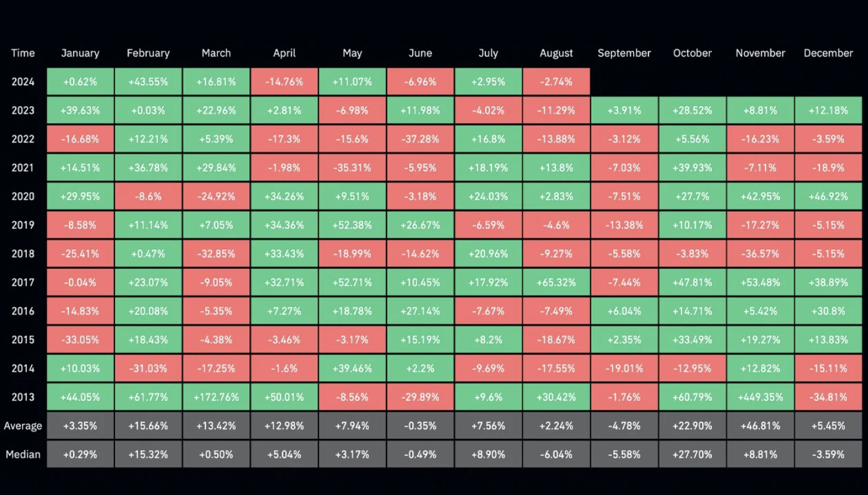Screen dimensions: 868x495
Task: Select the 2024 row label
Action: pos(23,82)
